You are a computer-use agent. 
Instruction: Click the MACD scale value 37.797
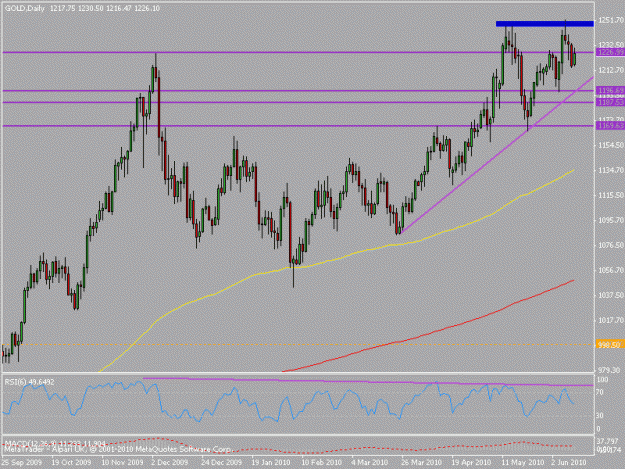pos(607,441)
